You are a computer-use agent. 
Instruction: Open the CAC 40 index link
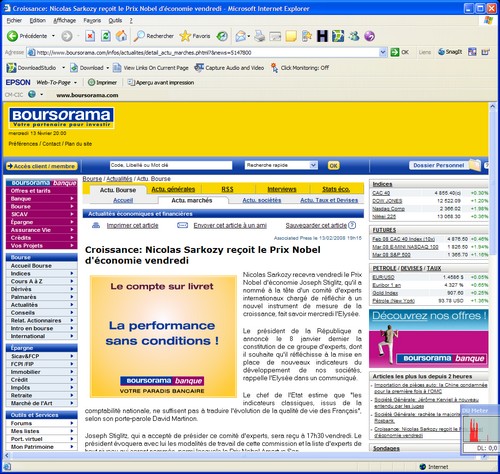click(x=381, y=193)
